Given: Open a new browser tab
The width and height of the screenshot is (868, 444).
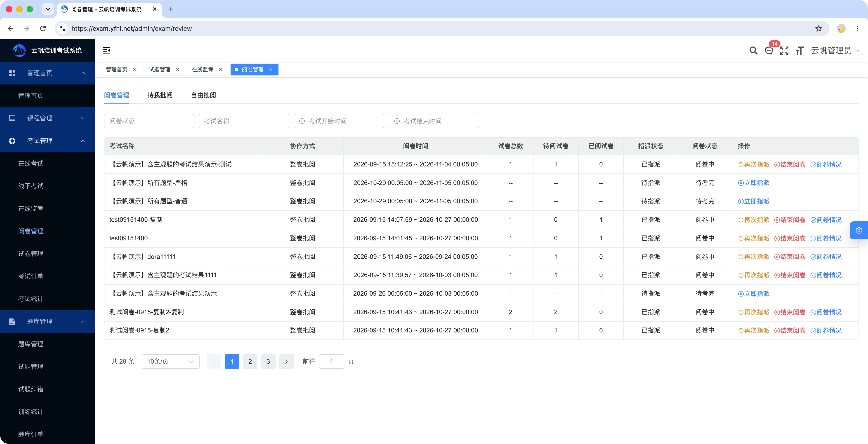Looking at the screenshot, I should click(x=171, y=9).
